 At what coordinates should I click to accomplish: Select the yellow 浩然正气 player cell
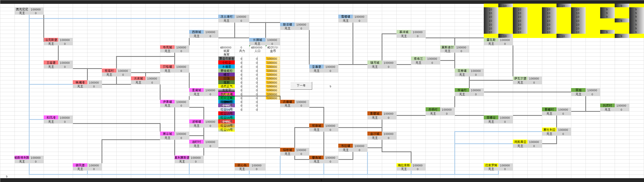[227, 86]
